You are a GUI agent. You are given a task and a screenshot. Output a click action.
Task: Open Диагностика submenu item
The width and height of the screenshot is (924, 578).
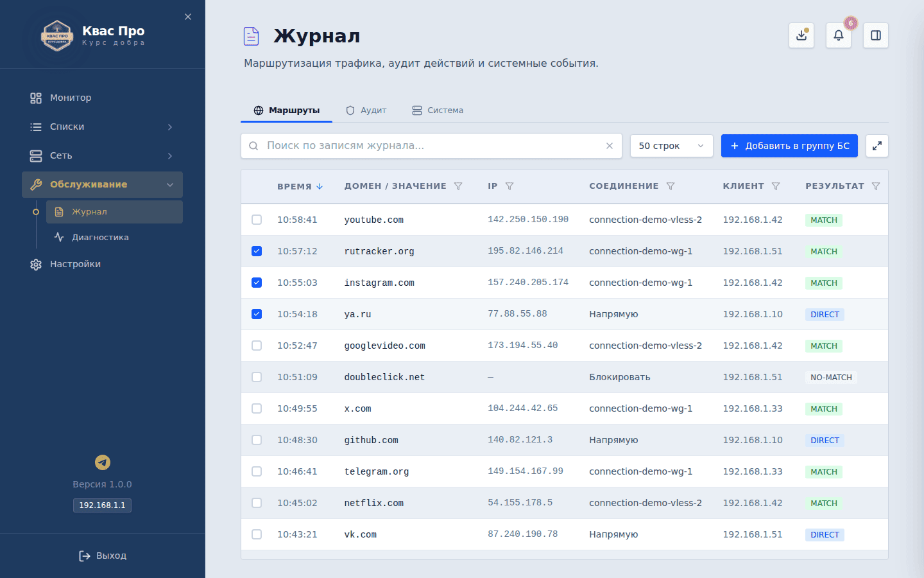(x=114, y=237)
